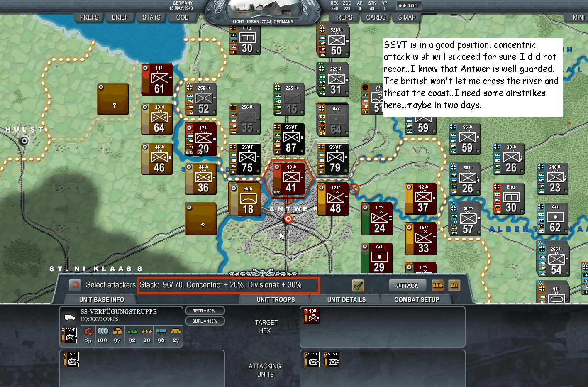The height and width of the screenshot is (387, 588).
Task: Click the 15th 33 enemy counter
Action: pyautogui.click(x=421, y=239)
